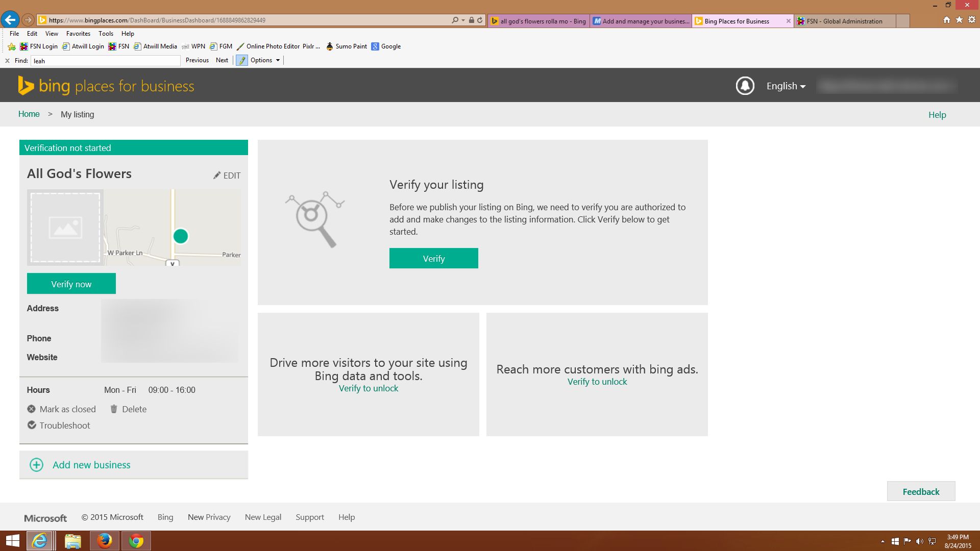Viewport: 980px width, 551px height.
Task: Click the Find text input field
Action: 106,61
